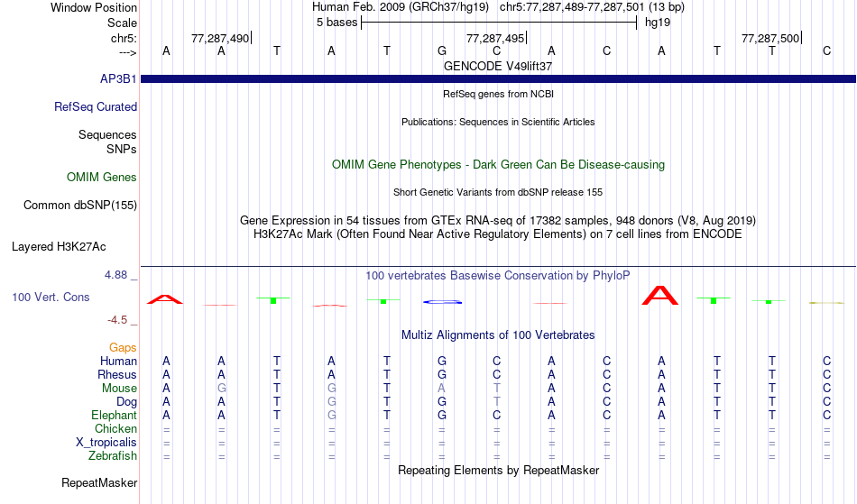857x504 pixels.
Task: Click the H3K27Ac Mark ENCODE track title
Action: coord(498,234)
